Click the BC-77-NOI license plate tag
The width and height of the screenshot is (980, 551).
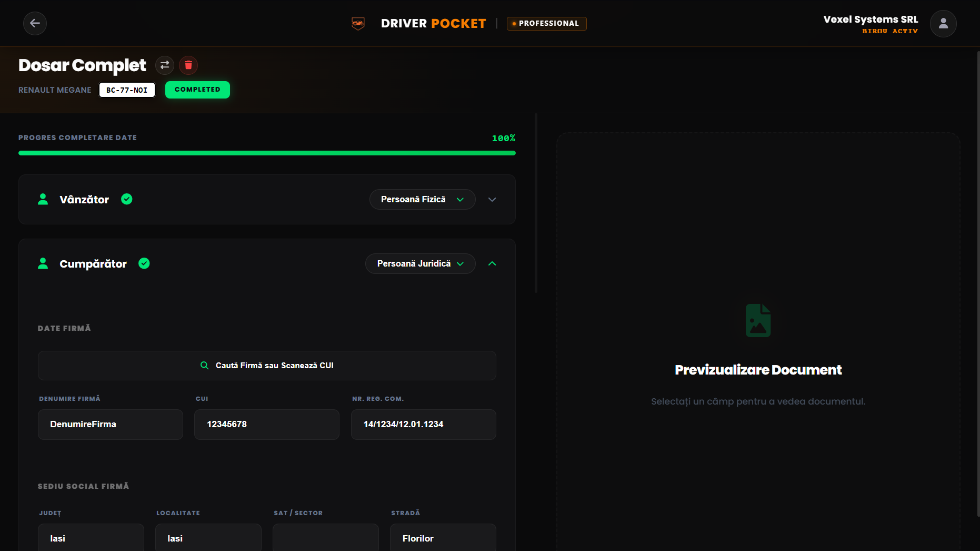click(127, 90)
